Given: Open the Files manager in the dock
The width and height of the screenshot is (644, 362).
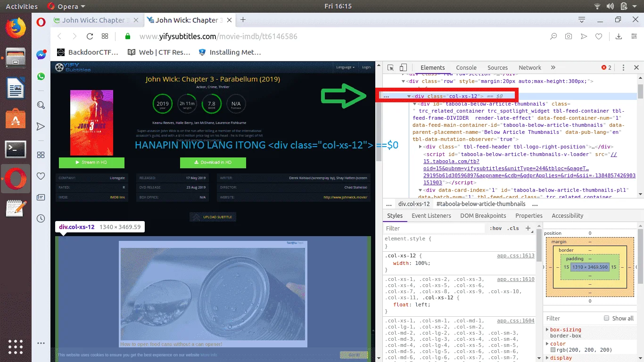Looking at the screenshot, I should point(15,58).
